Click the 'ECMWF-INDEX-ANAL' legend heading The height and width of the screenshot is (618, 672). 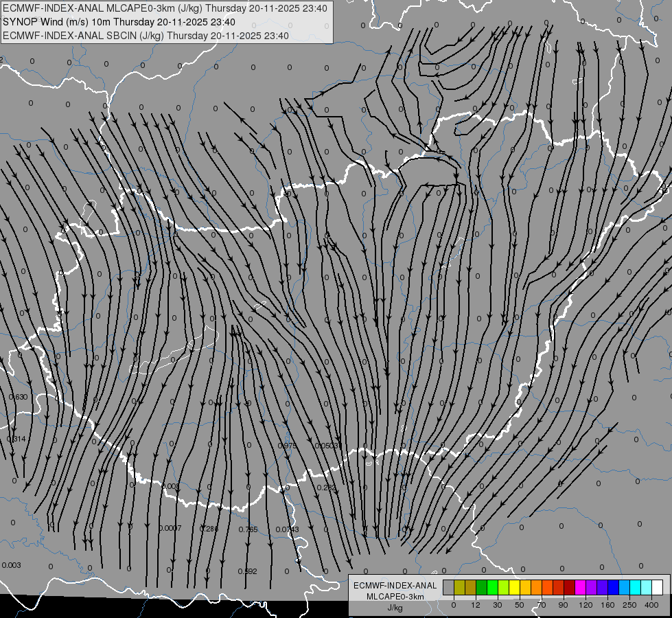coord(395,586)
